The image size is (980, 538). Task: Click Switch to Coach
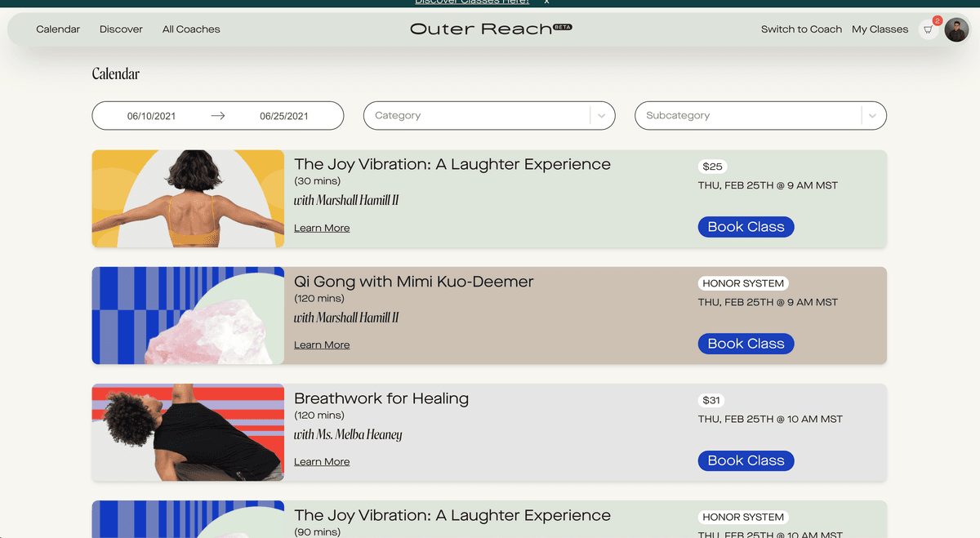point(801,29)
